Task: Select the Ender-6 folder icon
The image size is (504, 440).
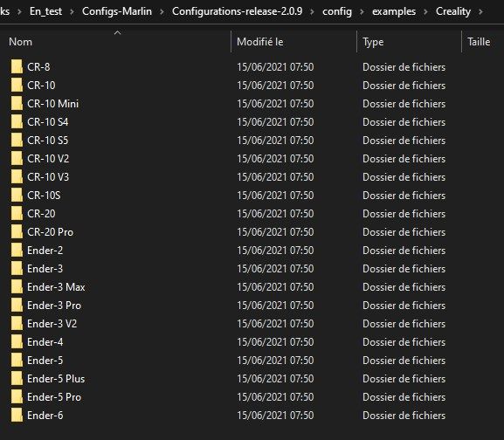Action: coord(17,415)
